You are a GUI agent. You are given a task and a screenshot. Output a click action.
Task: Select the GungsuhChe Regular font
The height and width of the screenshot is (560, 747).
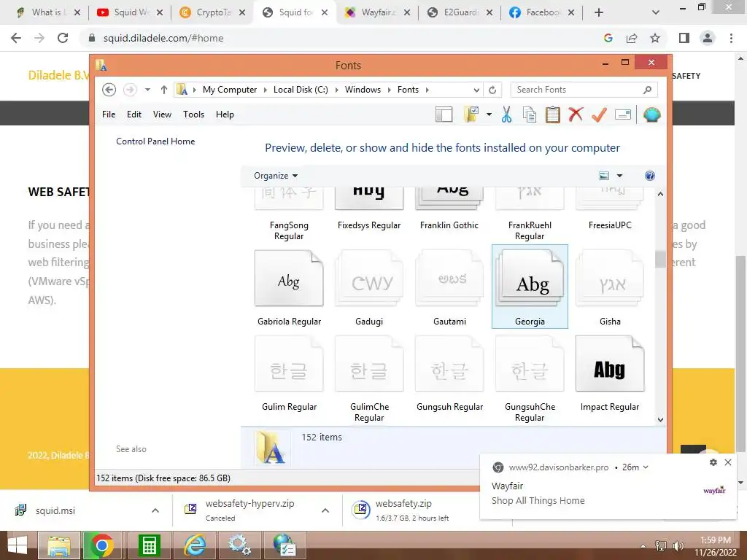[530, 378]
